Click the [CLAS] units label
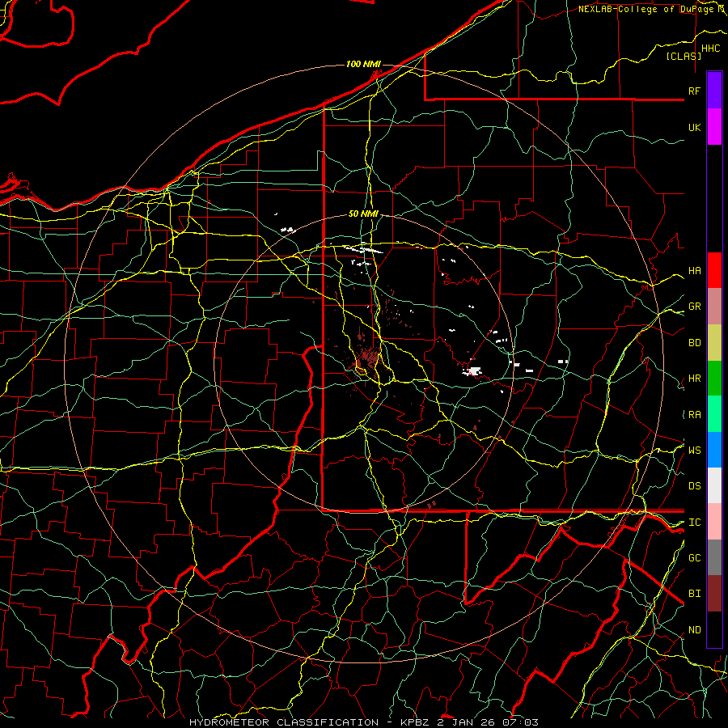Image resolution: width=728 pixels, height=728 pixels. [x=684, y=57]
